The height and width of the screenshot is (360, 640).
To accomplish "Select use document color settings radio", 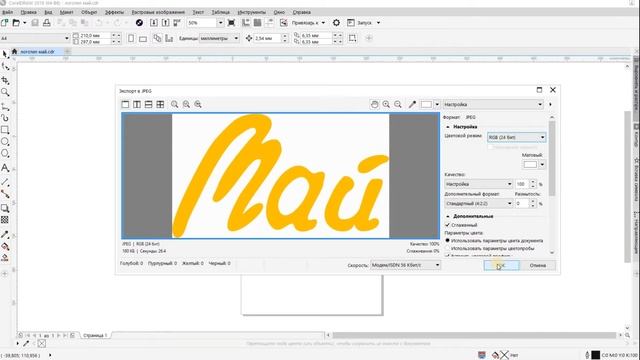I will (447, 241).
